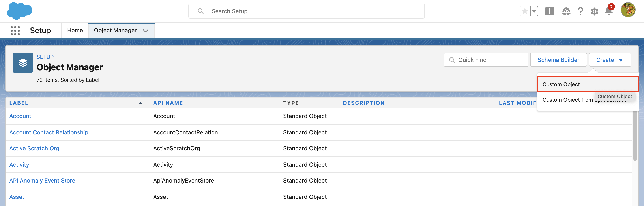Sort the list by Label column
Screen dimensions: 644x206
(19, 103)
